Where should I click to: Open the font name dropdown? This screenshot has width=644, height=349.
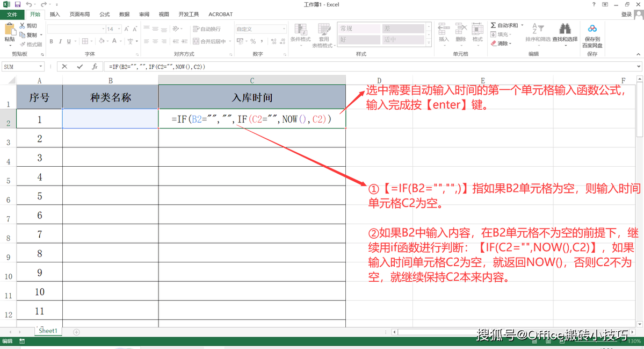103,29
